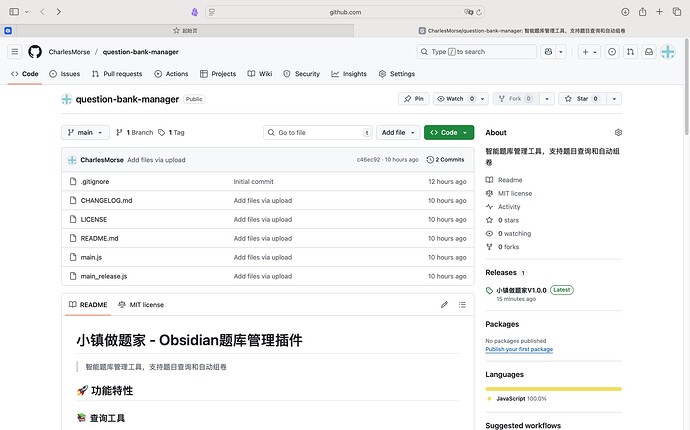Switch to the Pull requests tab
The height and width of the screenshot is (430, 690).
(x=116, y=74)
